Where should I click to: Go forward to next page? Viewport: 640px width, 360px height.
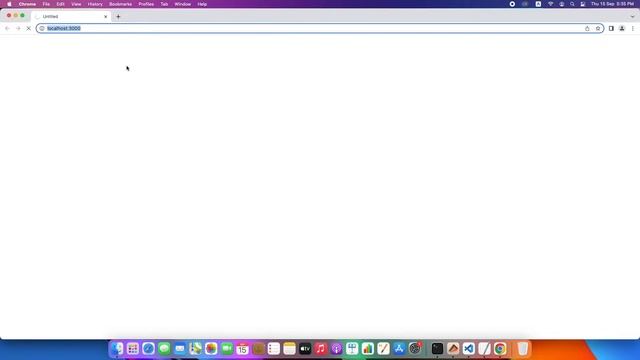(18, 28)
